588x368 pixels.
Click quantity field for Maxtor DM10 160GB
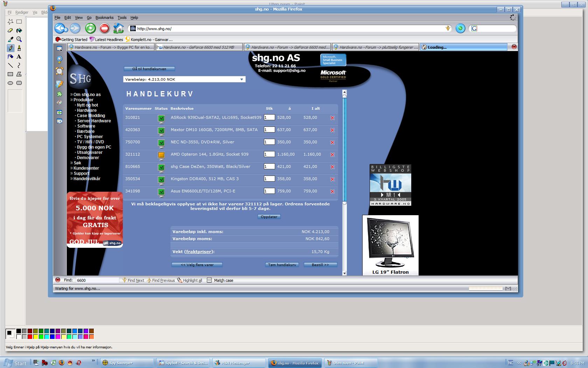click(x=269, y=130)
